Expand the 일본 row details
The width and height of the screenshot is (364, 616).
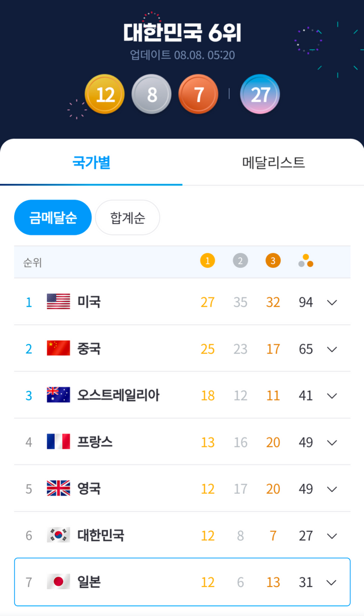click(x=332, y=582)
